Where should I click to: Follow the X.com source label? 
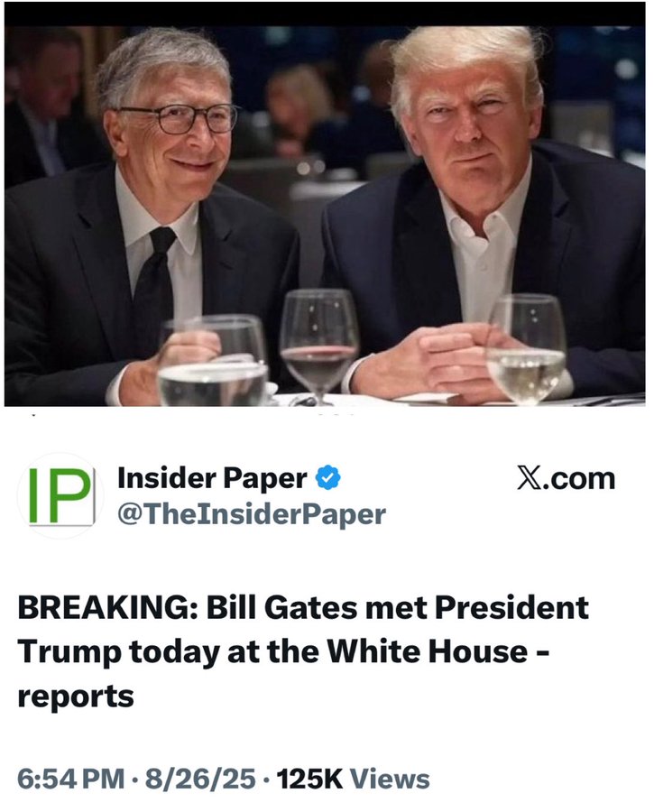(x=566, y=477)
